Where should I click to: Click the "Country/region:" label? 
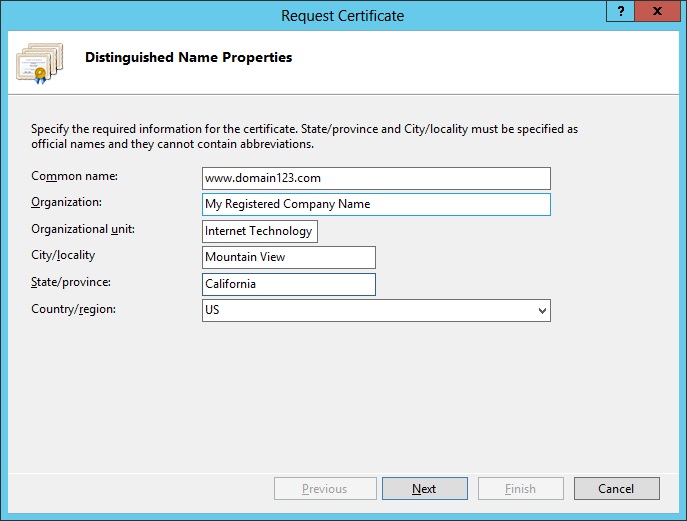click(x=74, y=310)
